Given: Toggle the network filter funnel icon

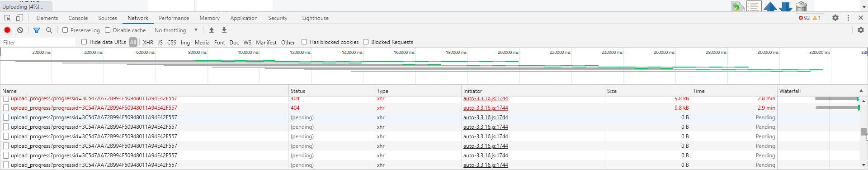Looking at the screenshot, I should coord(37,30).
